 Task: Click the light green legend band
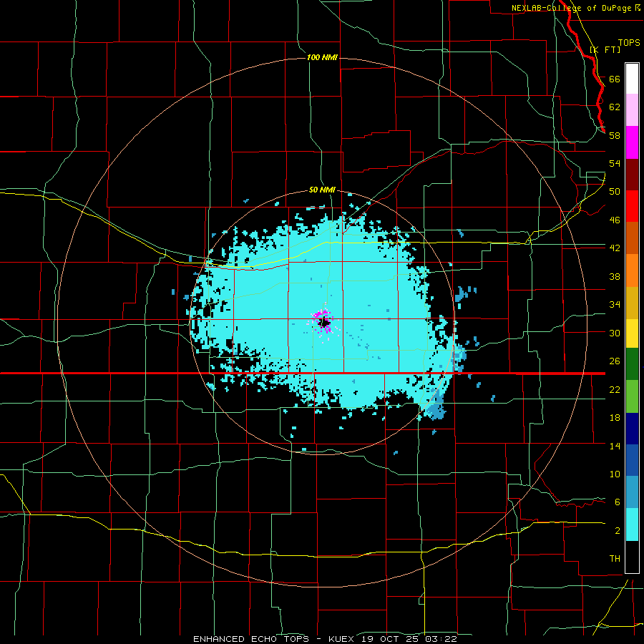point(632,396)
